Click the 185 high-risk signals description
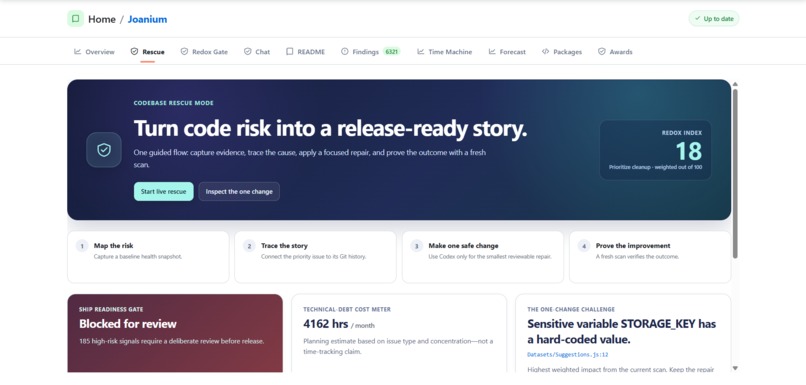Viewport: 806px width, 385px height. (172, 341)
